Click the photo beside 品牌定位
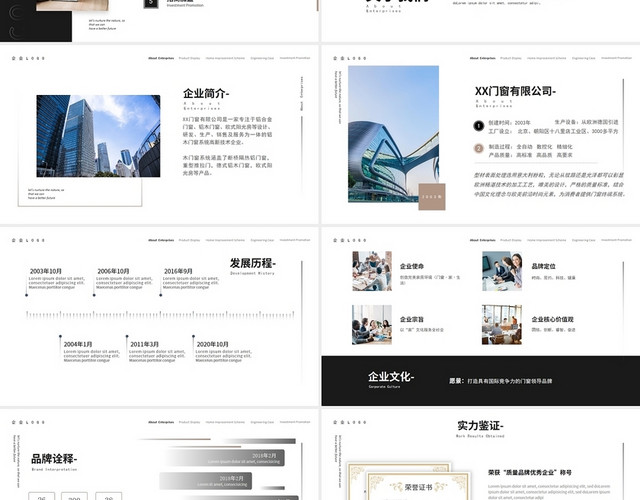The height and width of the screenshot is (500, 640). (502, 271)
